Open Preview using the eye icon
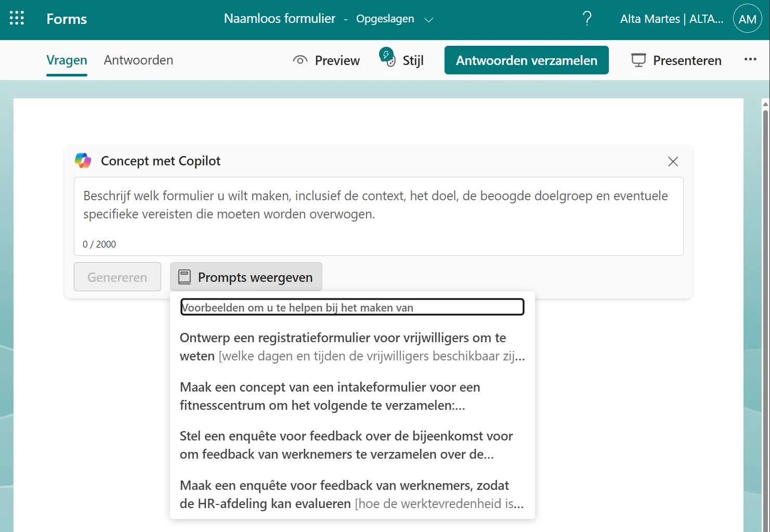The height and width of the screenshot is (532, 770). coord(300,60)
